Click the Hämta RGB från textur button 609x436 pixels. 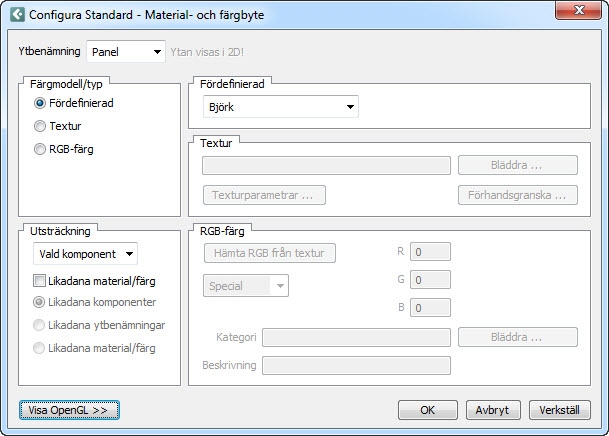tap(269, 253)
